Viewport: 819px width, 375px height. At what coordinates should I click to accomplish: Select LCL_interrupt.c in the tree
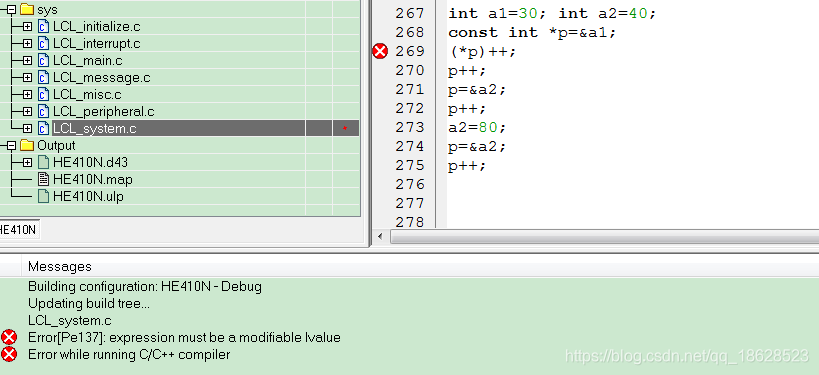97,43
